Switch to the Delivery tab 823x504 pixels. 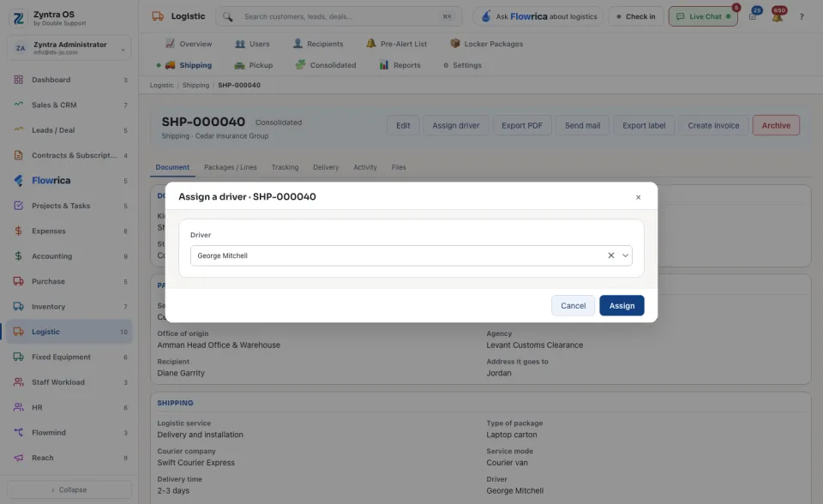tap(326, 167)
